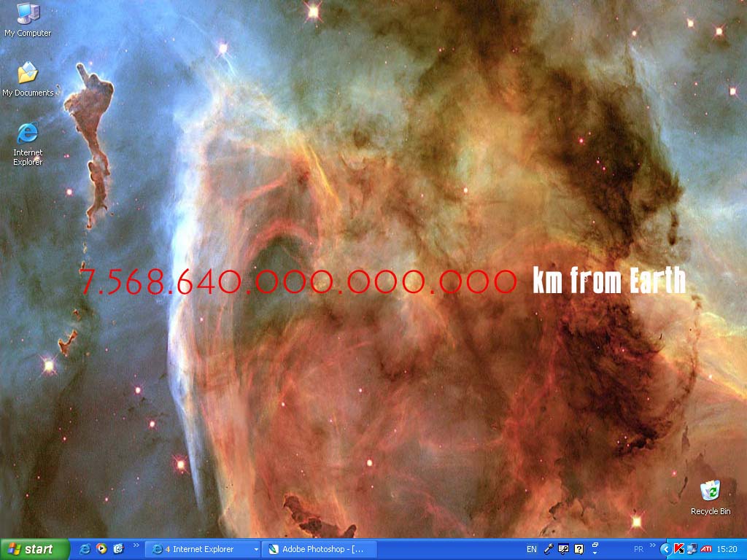Image resolution: width=747 pixels, height=560 pixels.
Task: Restore the language bar
Action: pos(595,545)
